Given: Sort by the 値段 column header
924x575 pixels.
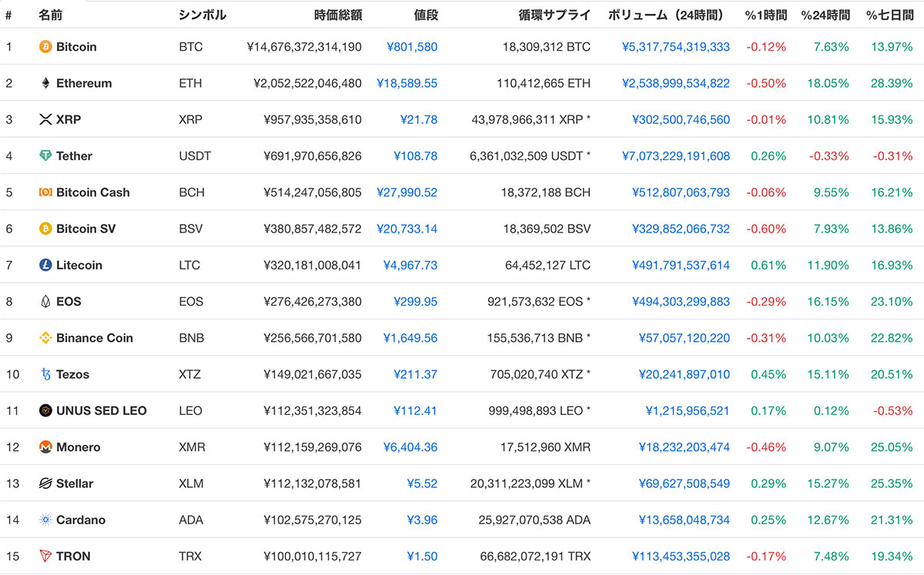Looking at the screenshot, I should (425, 15).
